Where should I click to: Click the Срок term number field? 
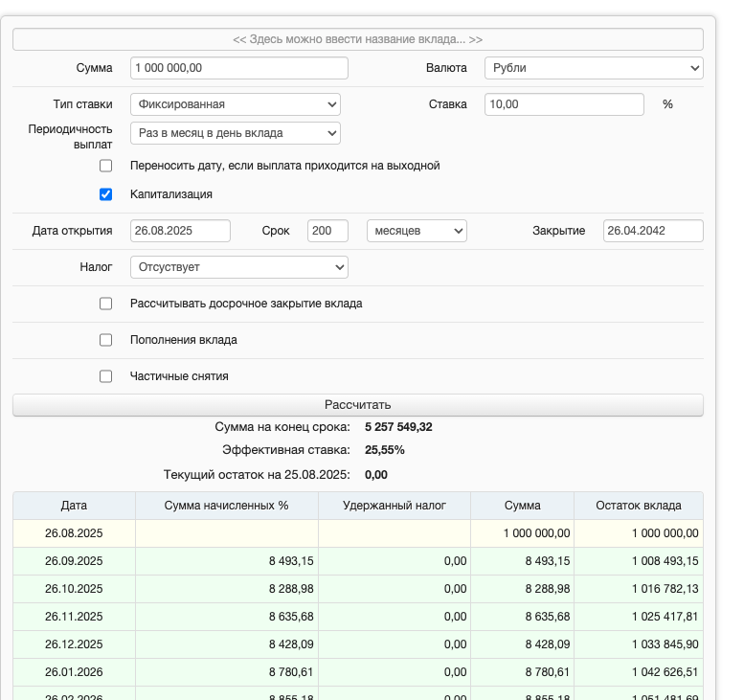pyautogui.click(x=327, y=231)
